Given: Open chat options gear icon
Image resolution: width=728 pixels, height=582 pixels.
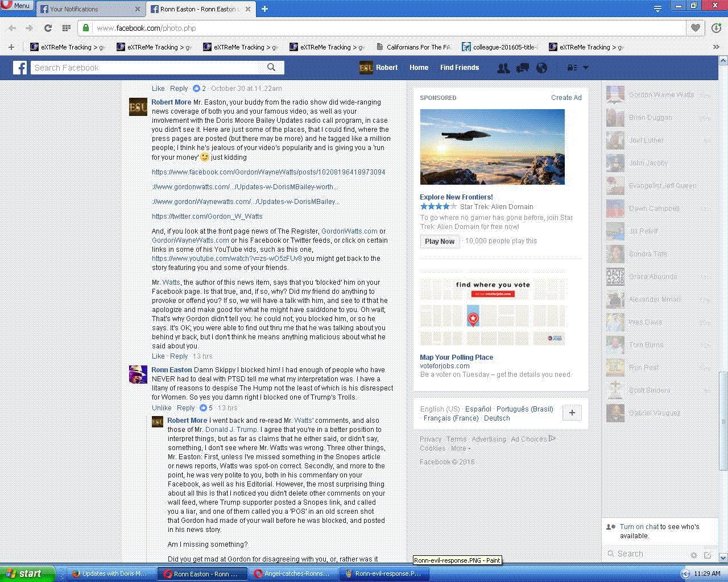Looking at the screenshot, I should 693,555.
